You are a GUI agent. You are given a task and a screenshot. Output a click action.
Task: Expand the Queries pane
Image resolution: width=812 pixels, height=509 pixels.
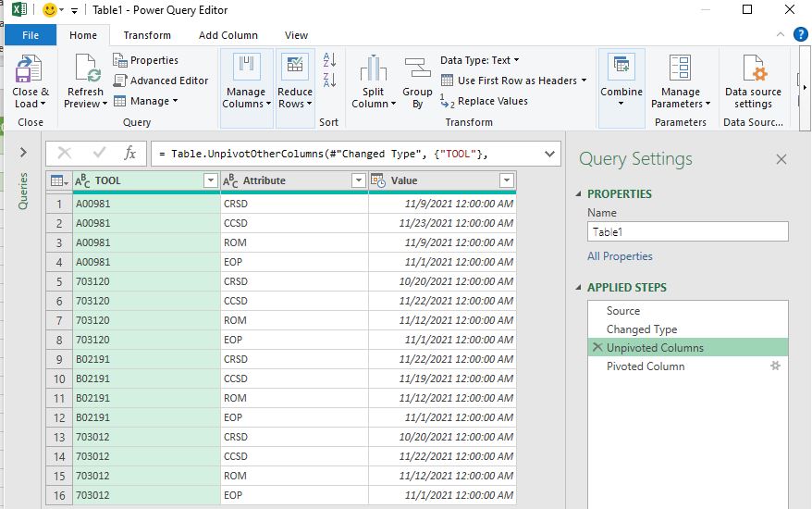(x=23, y=153)
